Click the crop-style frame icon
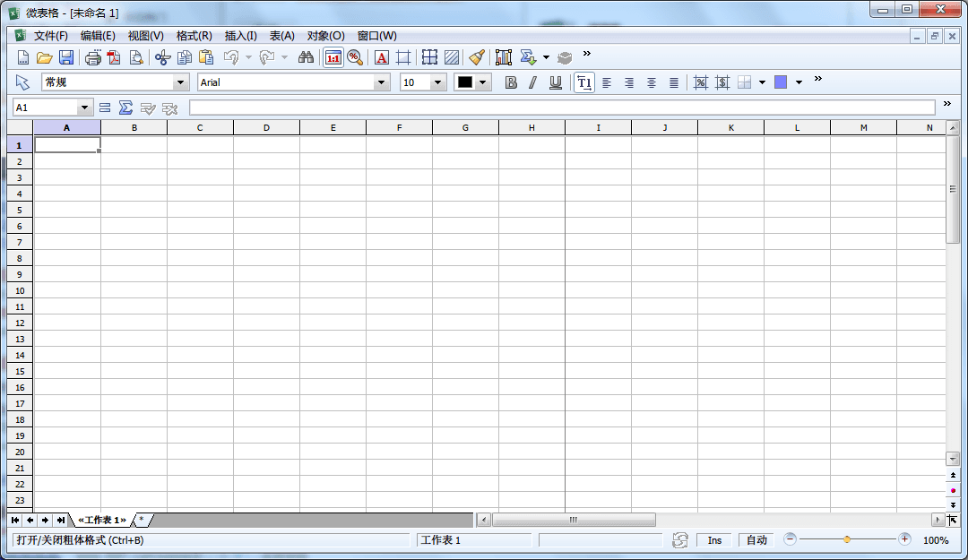Image resolution: width=968 pixels, height=560 pixels. coord(403,58)
